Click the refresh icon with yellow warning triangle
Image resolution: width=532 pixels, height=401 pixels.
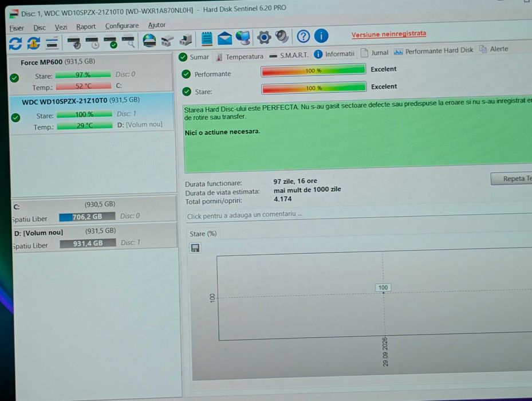tap(33, 43)
